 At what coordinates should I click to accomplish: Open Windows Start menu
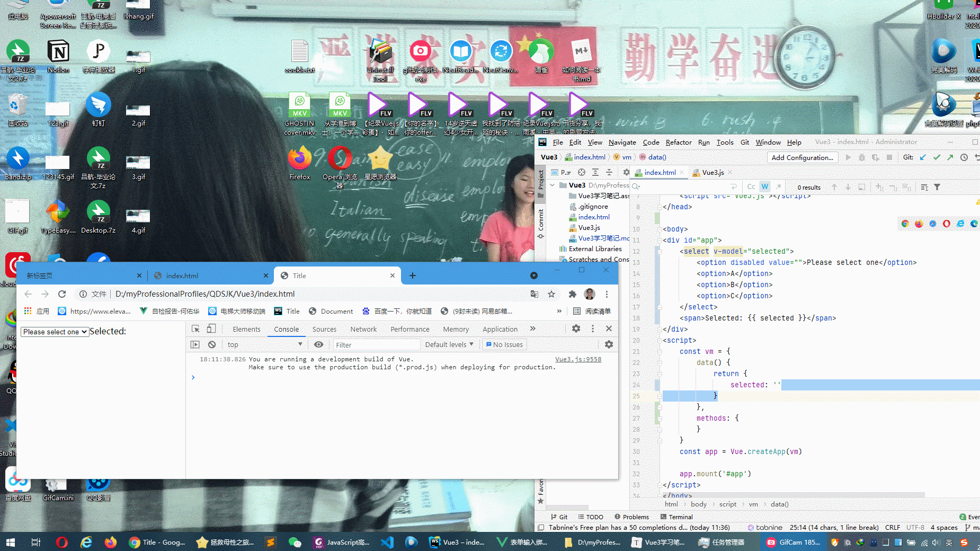click(x=11, y=542)
